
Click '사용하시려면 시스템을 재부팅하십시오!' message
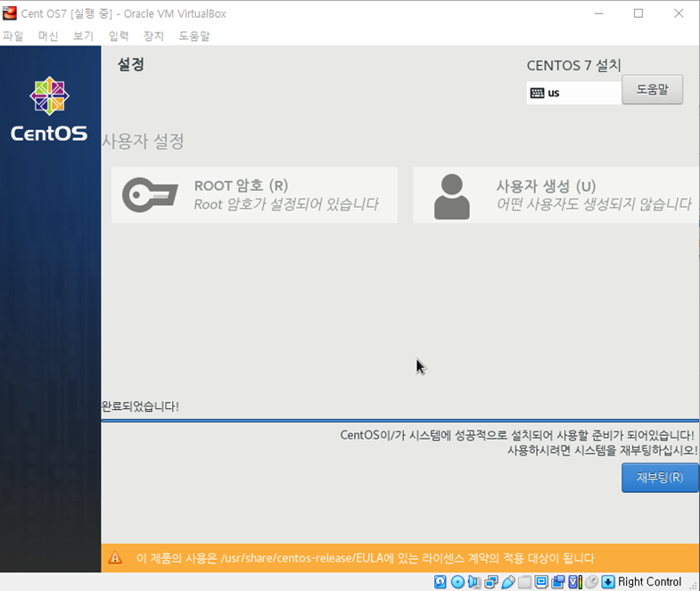[x=602, y=450]
